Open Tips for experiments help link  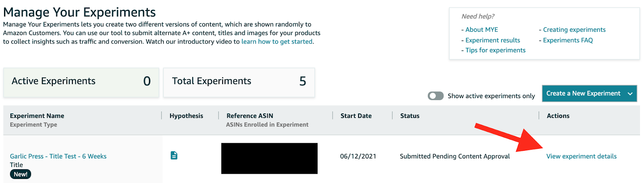(495, 50)
